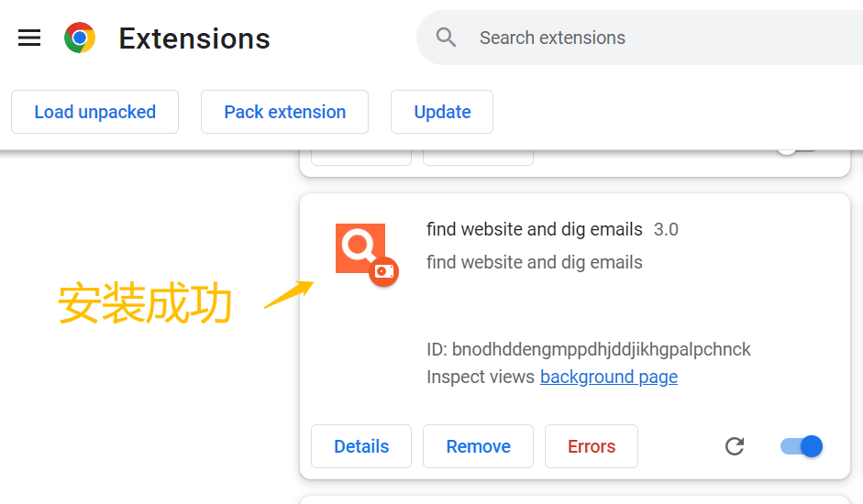Reload the extension with the circular arrow
The height and width of the screenshot is (504, 863).
click(735, 446)
